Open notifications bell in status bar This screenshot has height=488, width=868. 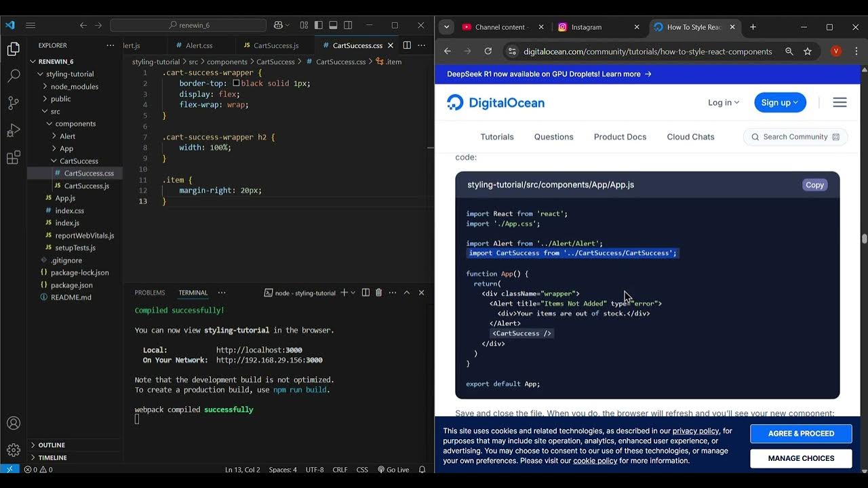click(422, 470)
